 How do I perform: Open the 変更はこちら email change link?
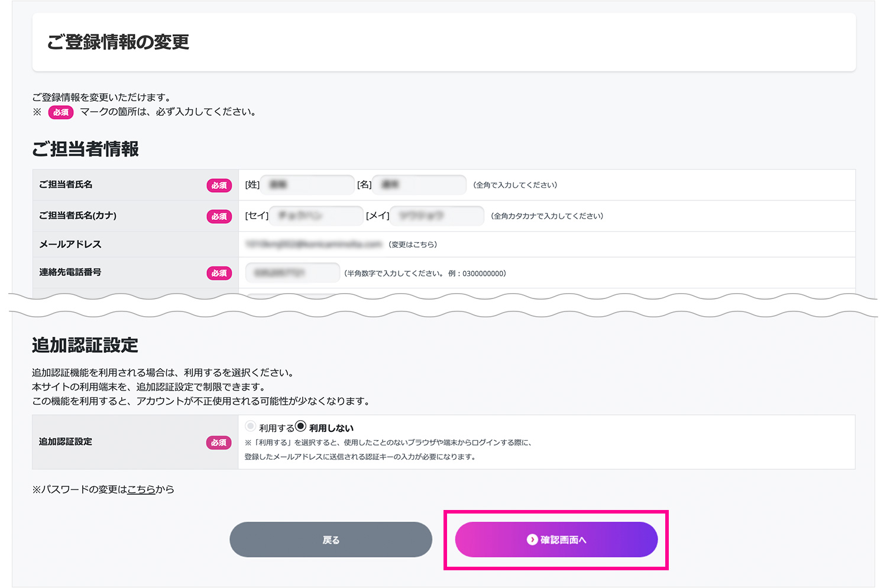[413, 245]
